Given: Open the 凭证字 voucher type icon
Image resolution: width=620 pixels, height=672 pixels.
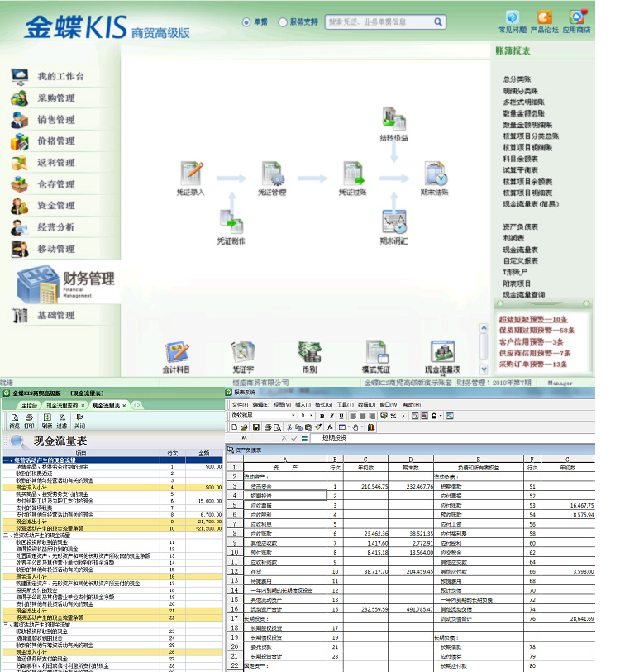Looking at the screenshot, I should [243, 352].
